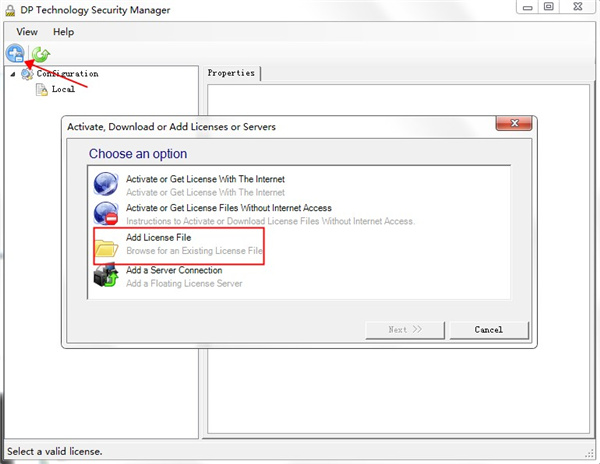Close the DP Technology Security Manager window
Viewport: 600px width, 464px height.
click(x=577, y=7)
